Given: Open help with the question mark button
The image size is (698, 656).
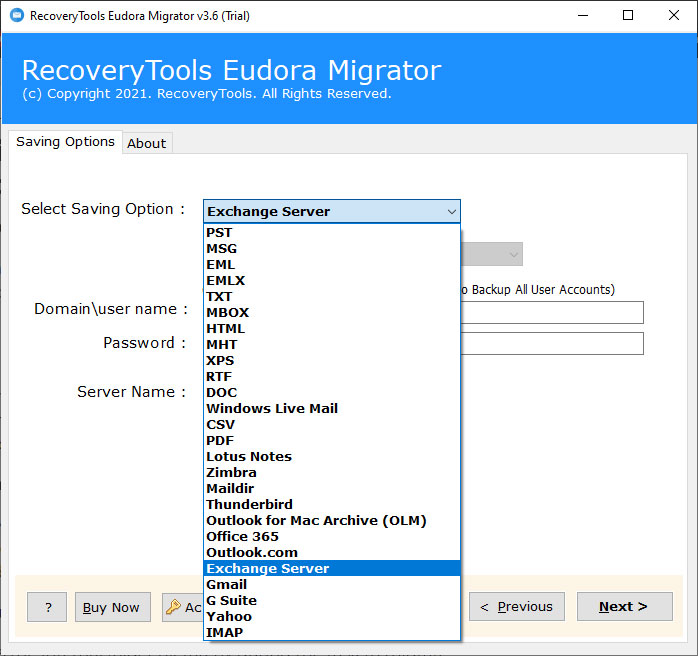Looking at the screenshot, I should pos(47,607).
